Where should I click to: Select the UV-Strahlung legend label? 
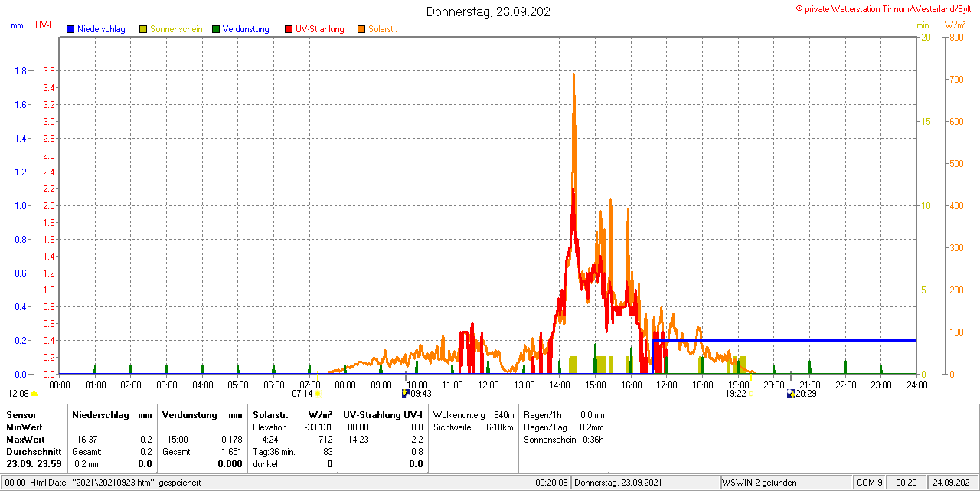coord(320,29)
